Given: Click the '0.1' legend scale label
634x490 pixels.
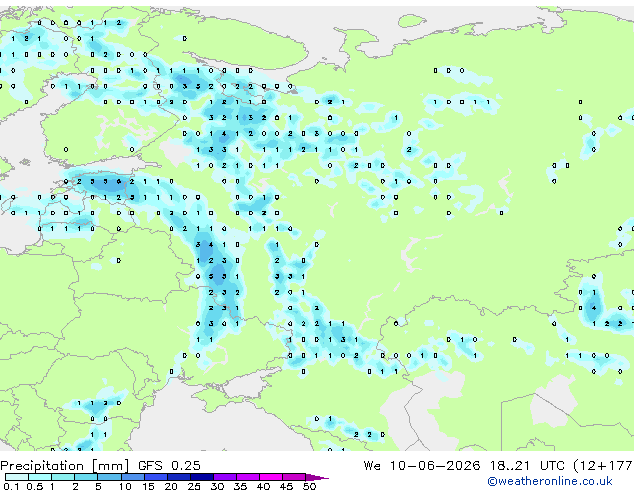Looking at the screenshot, I should click(x=11, y=486).
